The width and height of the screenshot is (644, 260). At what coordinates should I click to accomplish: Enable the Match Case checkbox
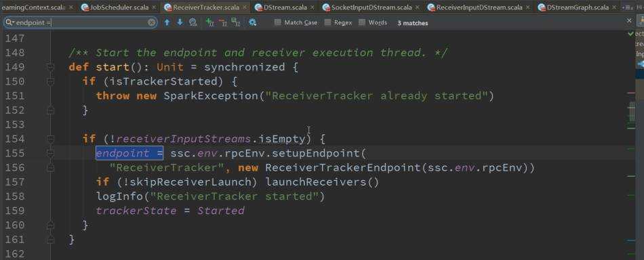point(278,22)
